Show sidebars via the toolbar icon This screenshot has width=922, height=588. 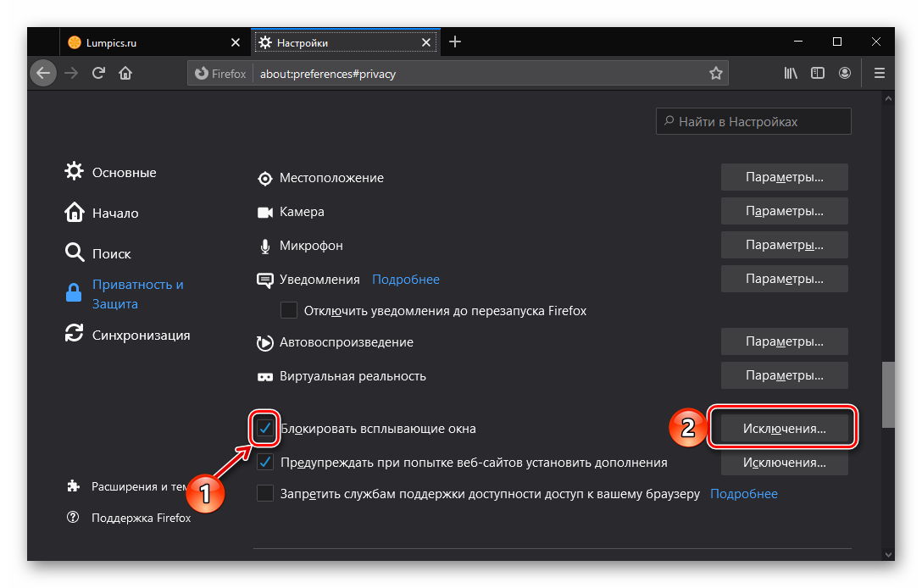coord(818,74)
